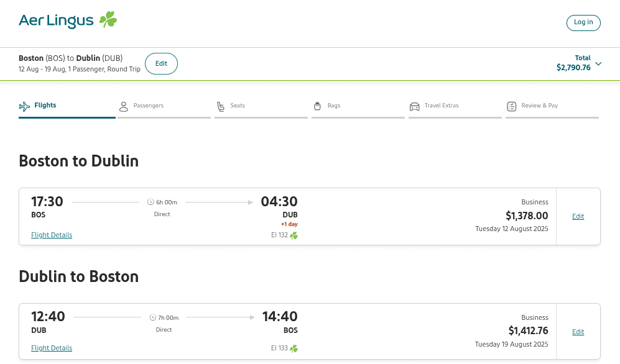Open the Travel Extras tab
The height and width of the screenshot is (364, 620).
[441, 106]
